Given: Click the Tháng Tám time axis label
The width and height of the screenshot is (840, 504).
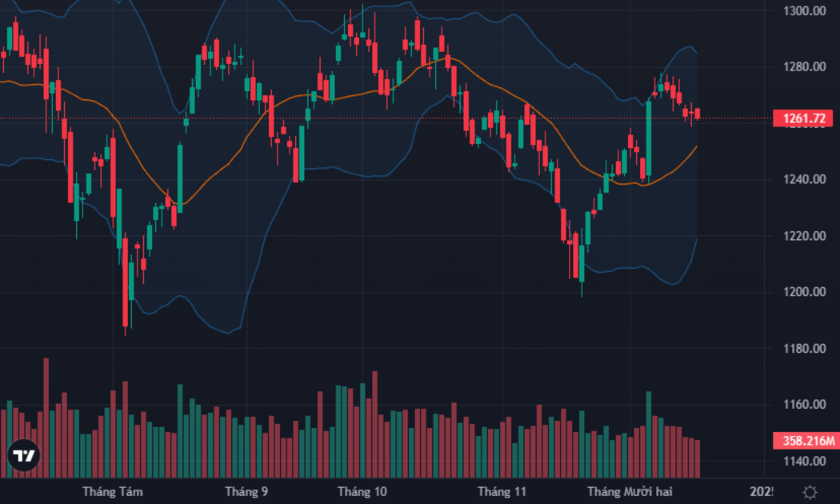Looking at the screenshot, I should pos(113,492).
